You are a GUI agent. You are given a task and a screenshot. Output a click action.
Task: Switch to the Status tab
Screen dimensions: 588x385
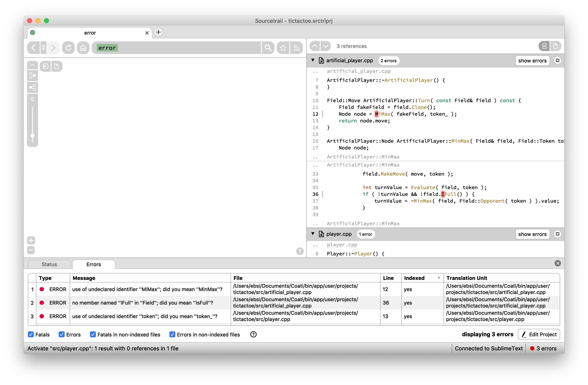point(49,264)
